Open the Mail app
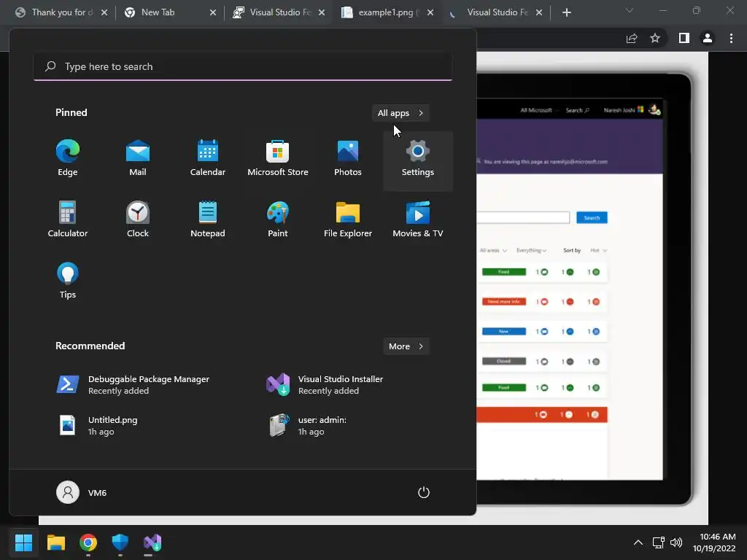The image size is (747, 560). click(138, 159)
